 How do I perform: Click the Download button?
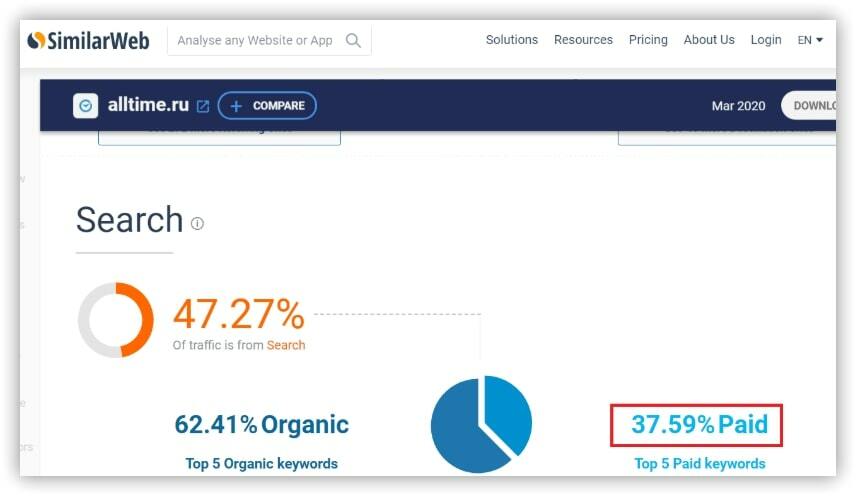[809, 105]
